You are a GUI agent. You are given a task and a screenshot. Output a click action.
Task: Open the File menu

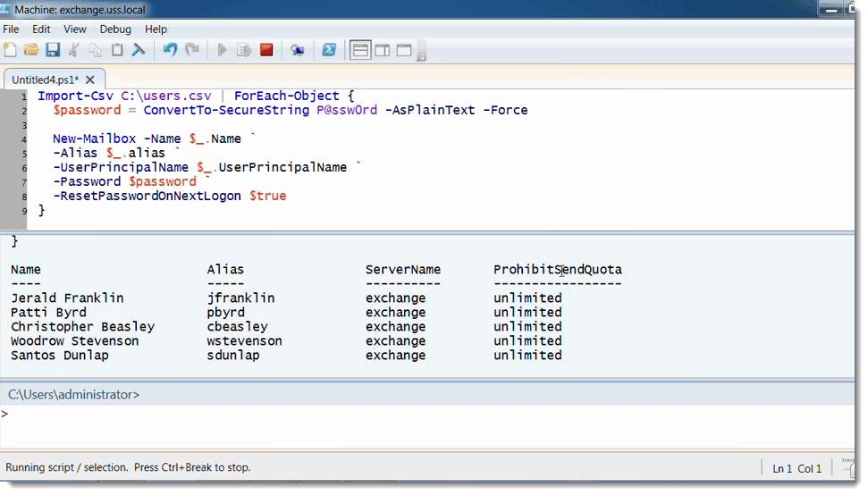(11, 29)
